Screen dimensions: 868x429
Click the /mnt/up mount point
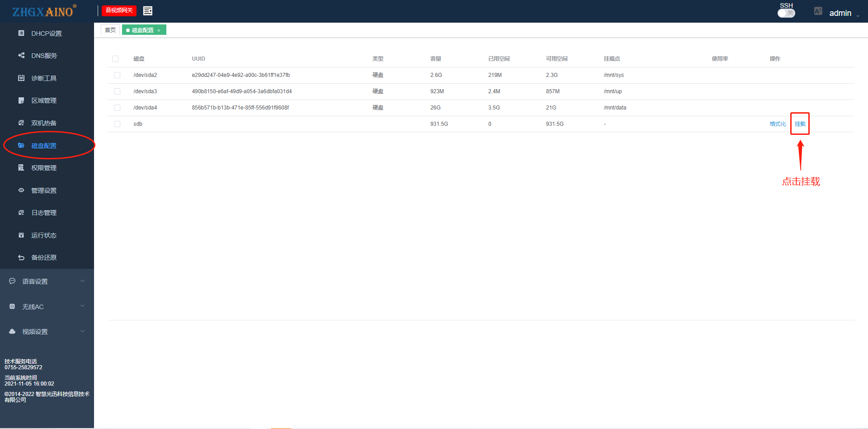pyautogui.click(x=613, y=91)
